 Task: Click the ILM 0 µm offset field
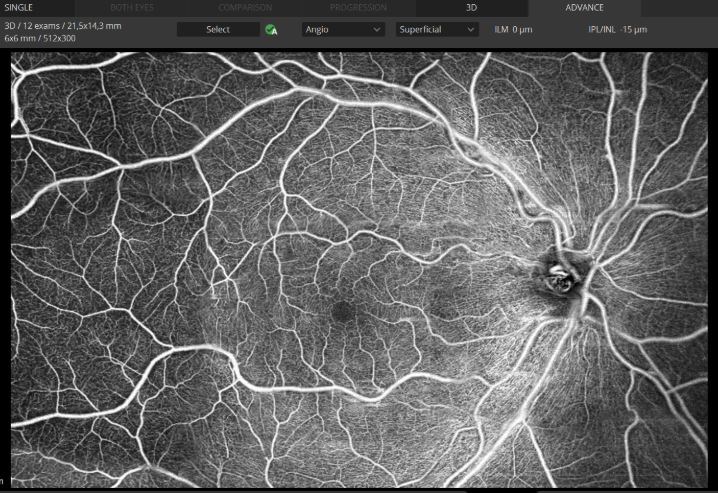(514, 30)
